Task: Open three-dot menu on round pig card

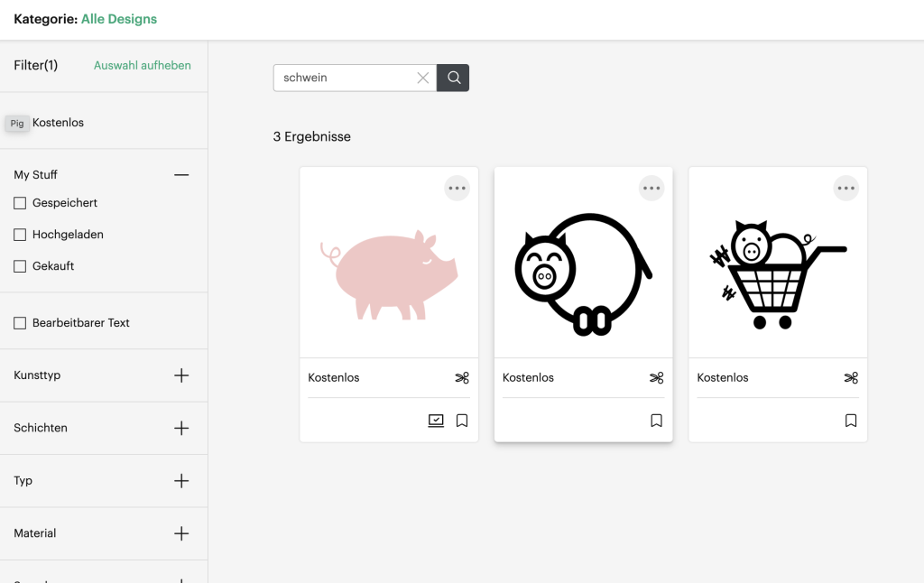Action: click(651, 188)
